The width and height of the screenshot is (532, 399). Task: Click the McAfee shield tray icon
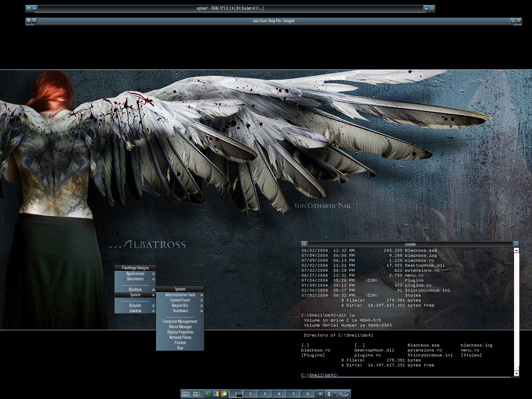tap(329, 394)
